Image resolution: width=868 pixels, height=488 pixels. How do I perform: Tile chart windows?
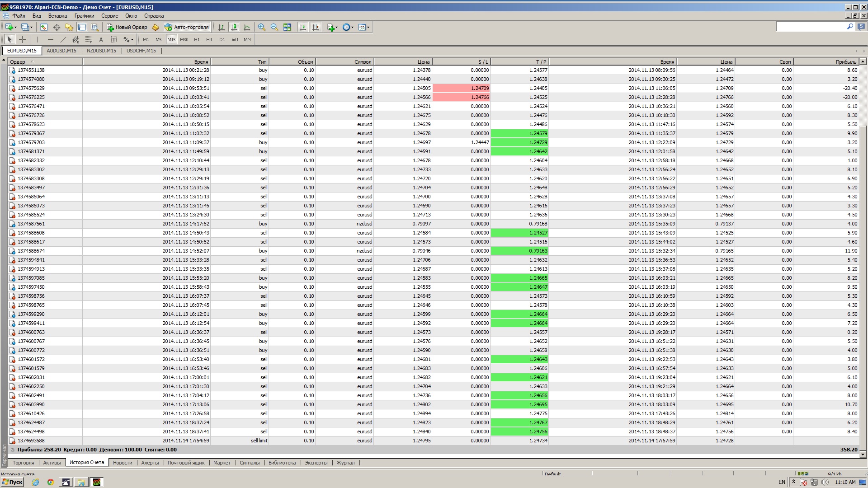(x=287, y=27)
